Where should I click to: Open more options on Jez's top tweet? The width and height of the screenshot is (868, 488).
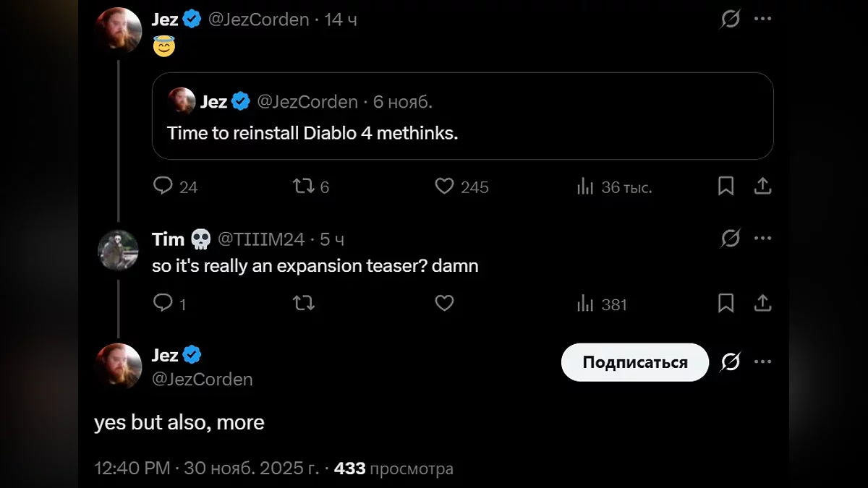tap(762, 19)
